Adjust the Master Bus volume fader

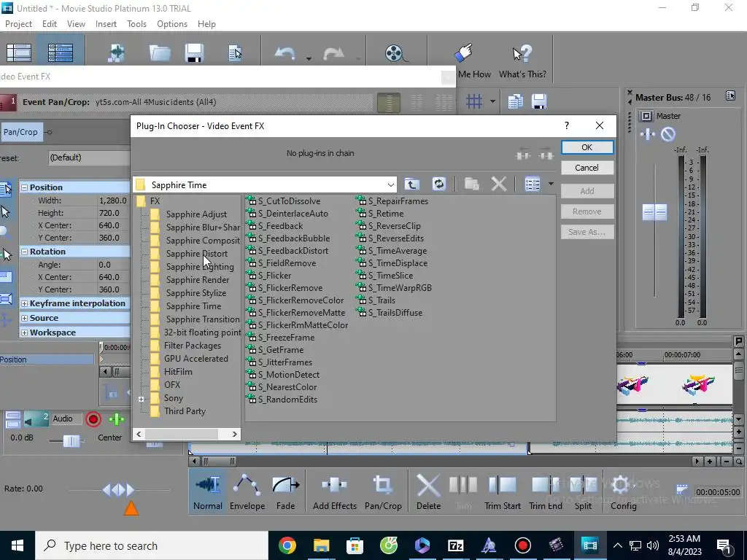point(654,212)
